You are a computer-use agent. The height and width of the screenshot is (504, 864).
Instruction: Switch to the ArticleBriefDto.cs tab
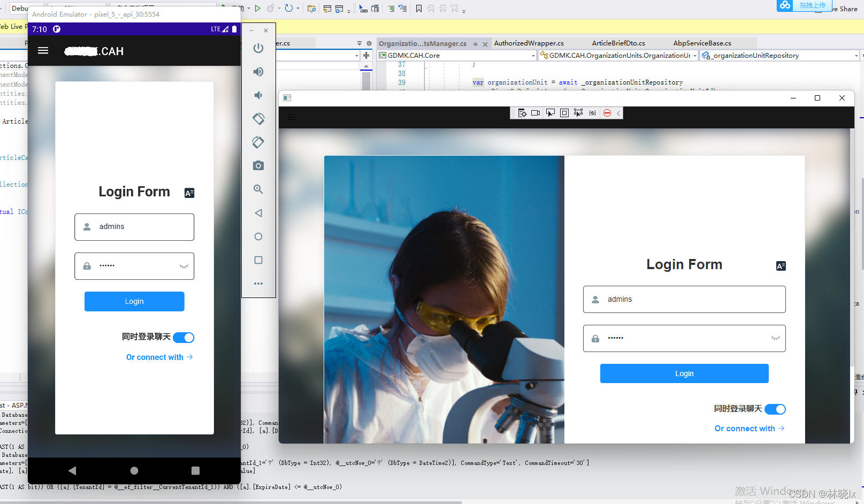click(x=618, y=43)
